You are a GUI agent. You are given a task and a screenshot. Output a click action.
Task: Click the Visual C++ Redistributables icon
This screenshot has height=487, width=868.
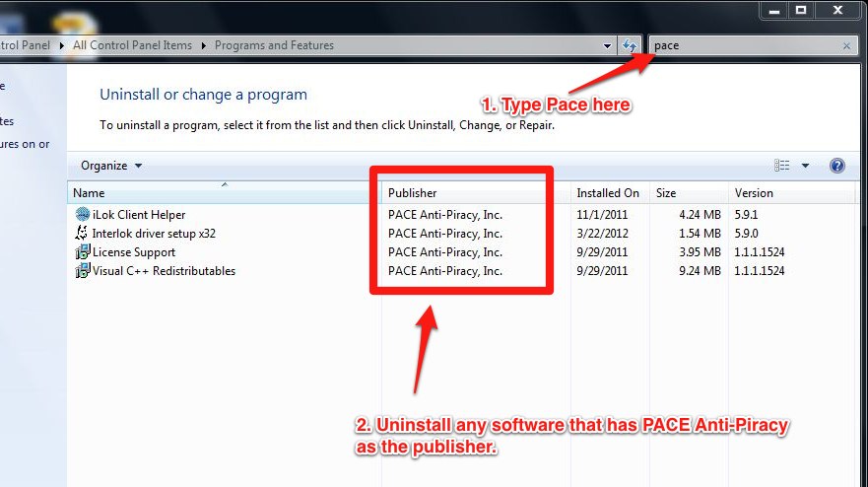83,271
